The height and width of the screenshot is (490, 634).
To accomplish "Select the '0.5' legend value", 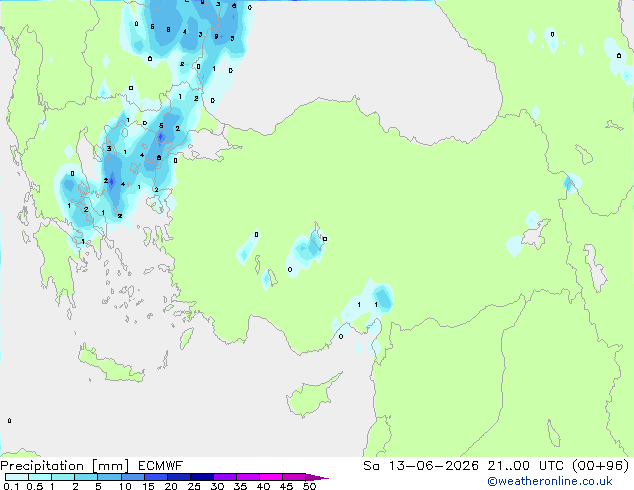I will coord(35,486).
